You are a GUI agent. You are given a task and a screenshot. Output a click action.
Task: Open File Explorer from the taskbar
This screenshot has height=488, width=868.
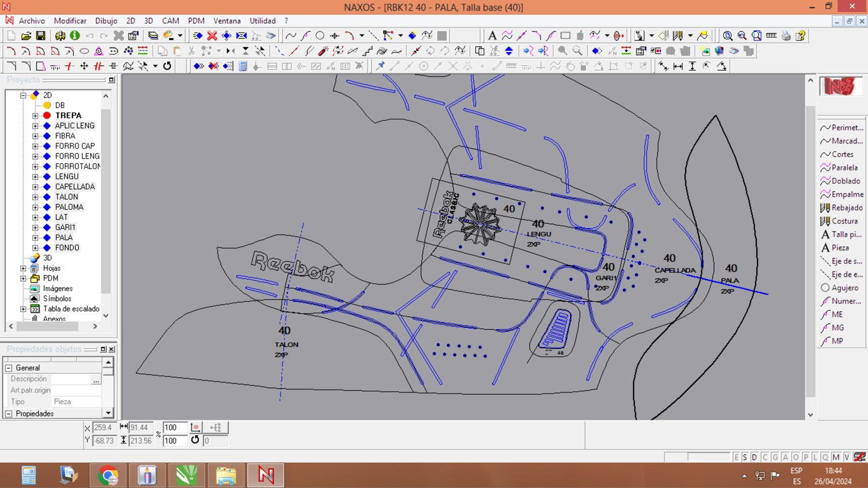(226, 476)
